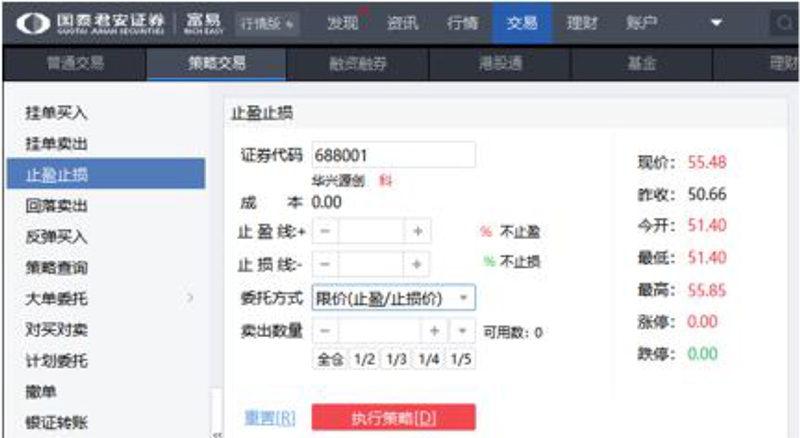Click the minus button for 卖出数量
800x438 pixels.
[x=325, y=331]
